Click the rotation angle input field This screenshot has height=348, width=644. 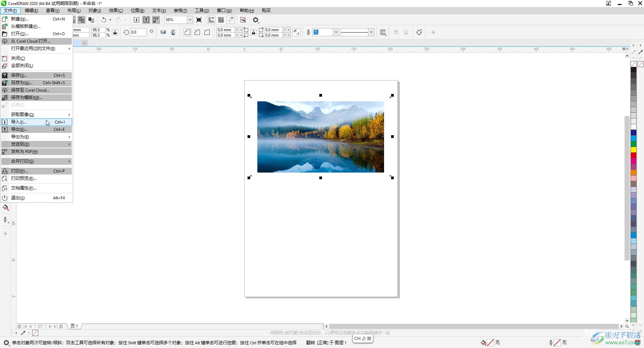(138, 32)
